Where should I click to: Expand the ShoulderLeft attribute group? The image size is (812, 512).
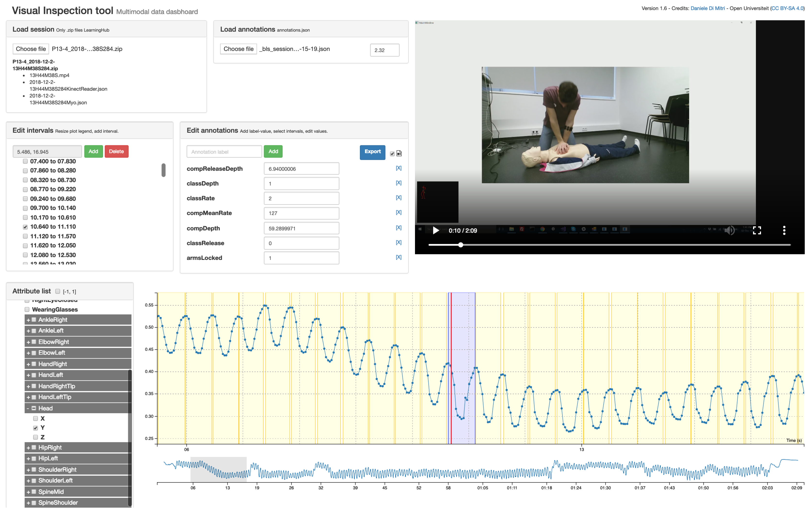[28, 481]
